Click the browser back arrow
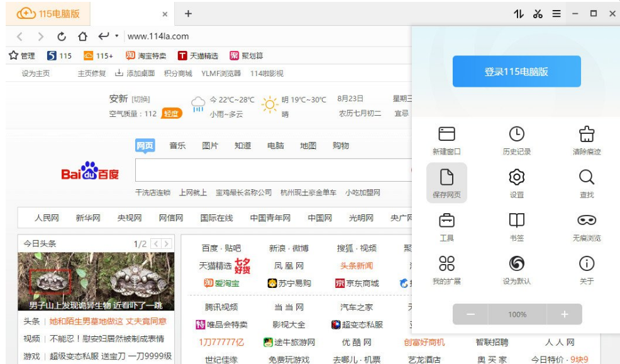620x364 pixels. click(x=19, y=36)
